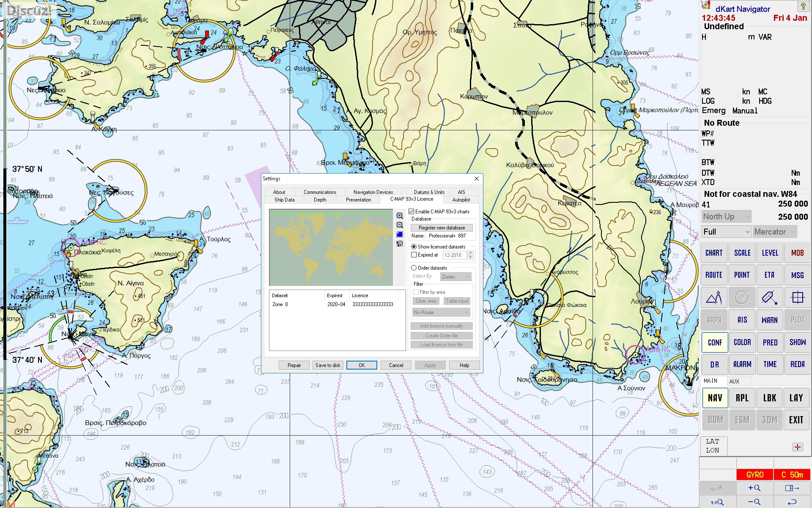Click the world map preview in Settings
This screenshot has height=508, width=812.
(331, 247)
